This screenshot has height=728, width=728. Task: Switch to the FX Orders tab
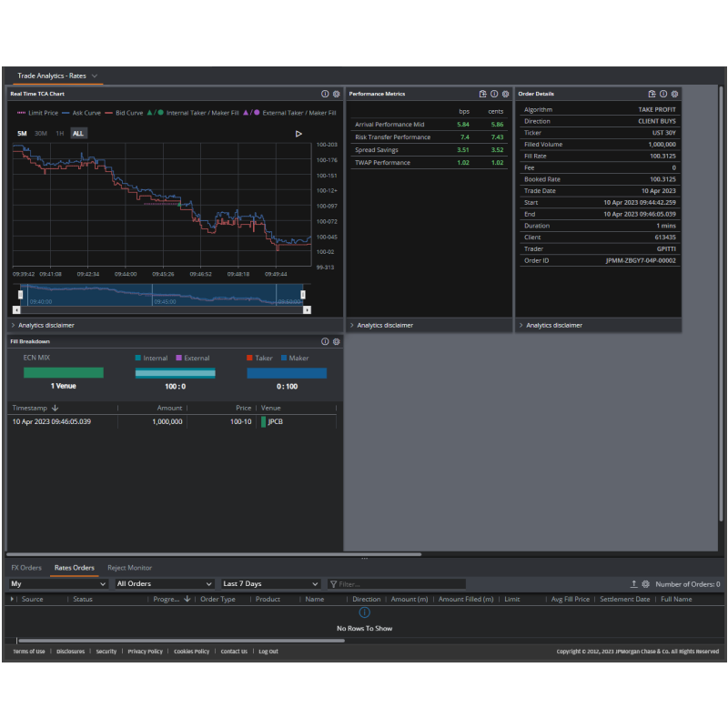pos(26,568)
